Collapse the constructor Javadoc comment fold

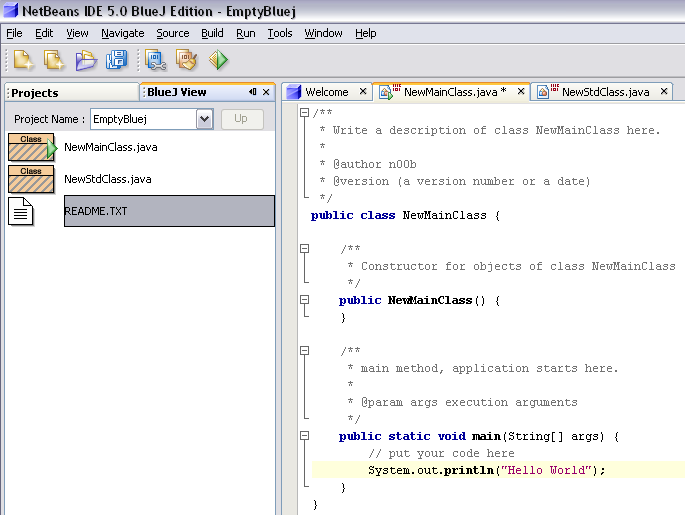(x=304, y=249)
